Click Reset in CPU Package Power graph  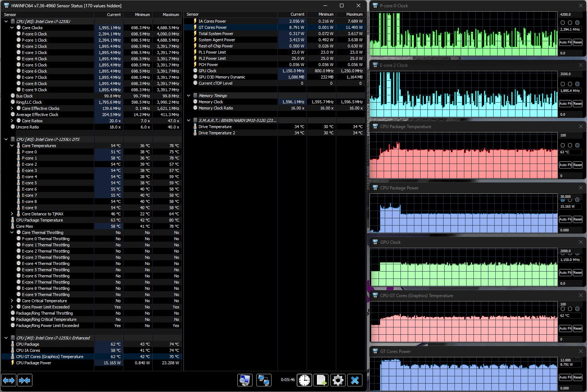tap(578, 219)
